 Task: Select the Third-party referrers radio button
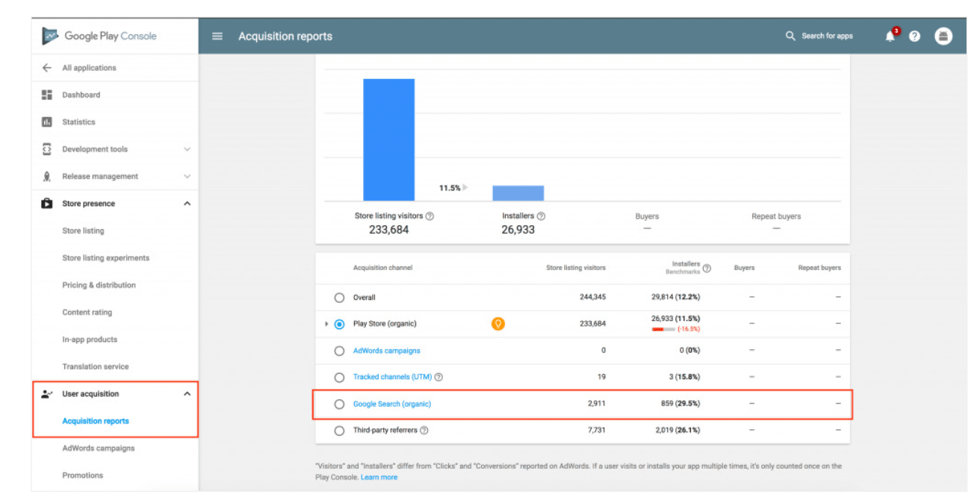[x=339, y=431]
